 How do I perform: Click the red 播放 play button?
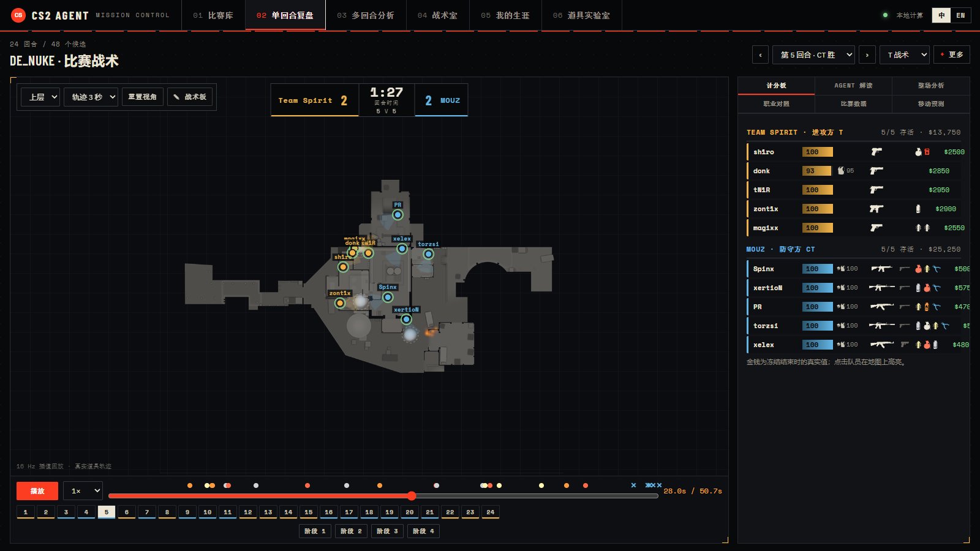37,491
